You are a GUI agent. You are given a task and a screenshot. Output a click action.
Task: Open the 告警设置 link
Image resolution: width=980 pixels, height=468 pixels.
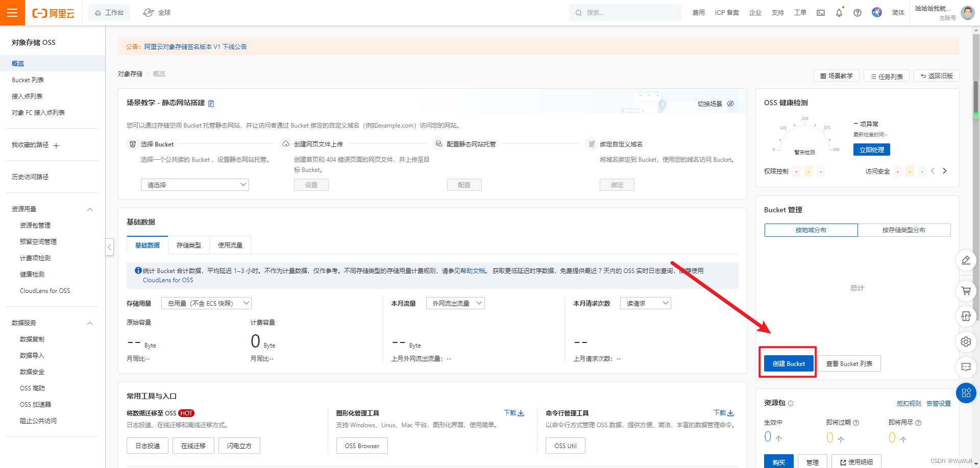pos(939,404)
